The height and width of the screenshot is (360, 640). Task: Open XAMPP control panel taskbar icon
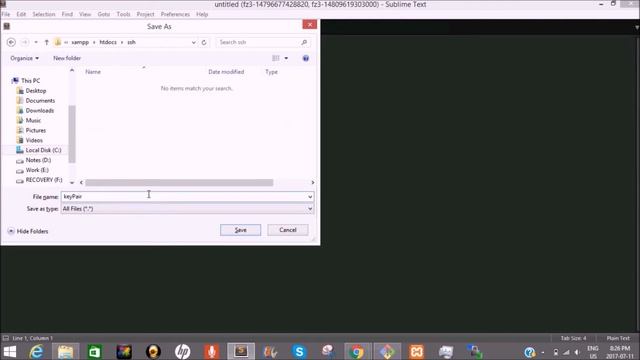pos(416,351)
